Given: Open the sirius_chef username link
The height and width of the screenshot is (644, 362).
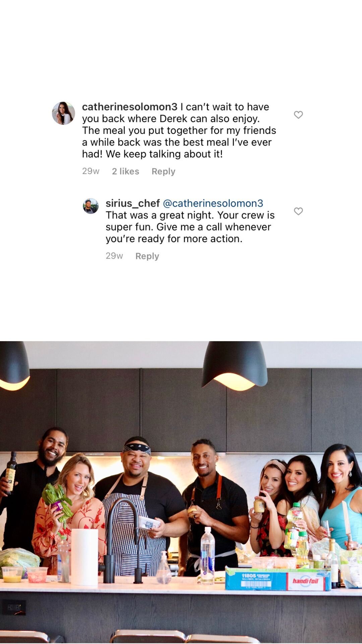Looking at the screenshot, I should [133, 203].
